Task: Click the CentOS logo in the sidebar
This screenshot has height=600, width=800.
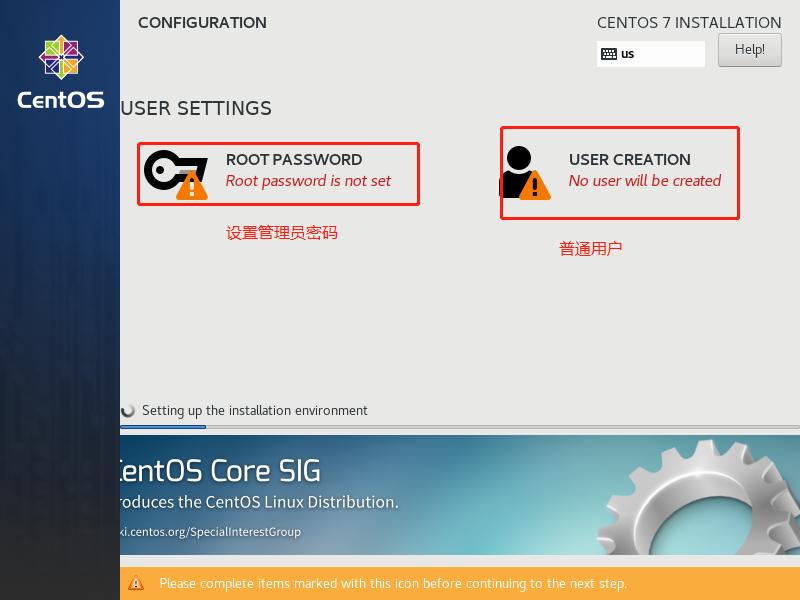Action: coord(59,58)
